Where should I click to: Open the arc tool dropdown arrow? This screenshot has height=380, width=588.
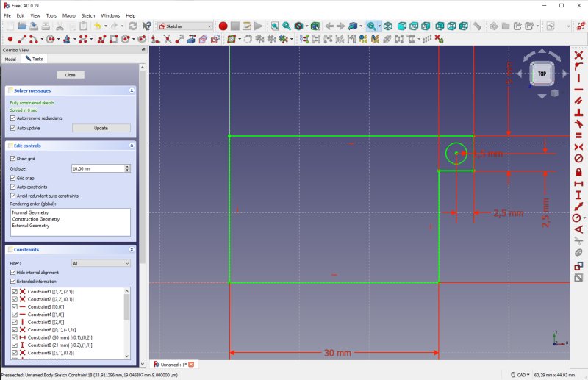pos(42,39)
